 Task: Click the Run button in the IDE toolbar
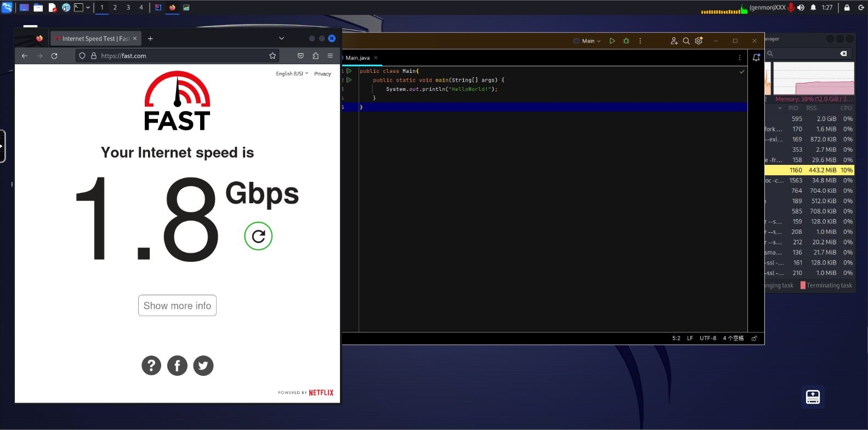click(612, 41)
